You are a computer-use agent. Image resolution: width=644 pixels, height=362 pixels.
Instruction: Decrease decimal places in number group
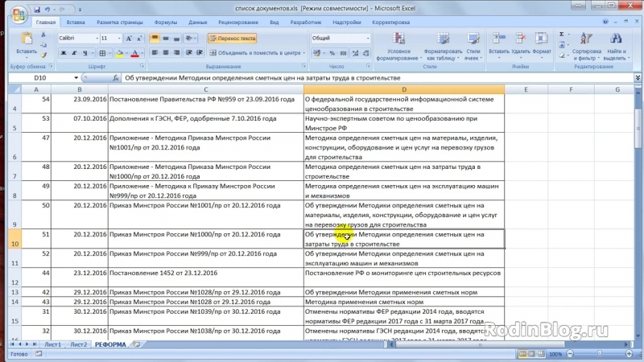pos(365,53)
